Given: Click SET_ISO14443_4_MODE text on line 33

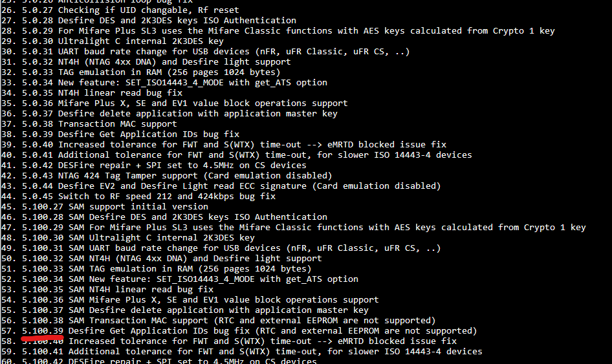Looking at the screenshot, I should click(175, 82).
